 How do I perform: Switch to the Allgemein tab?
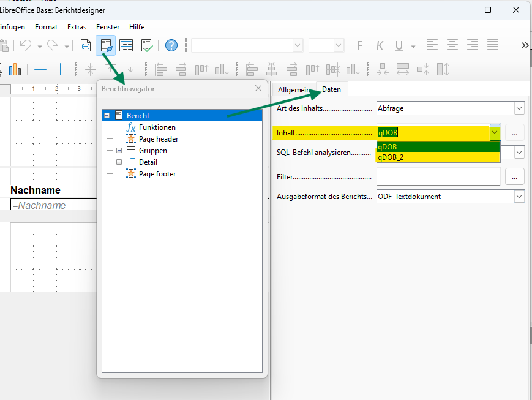293,89
